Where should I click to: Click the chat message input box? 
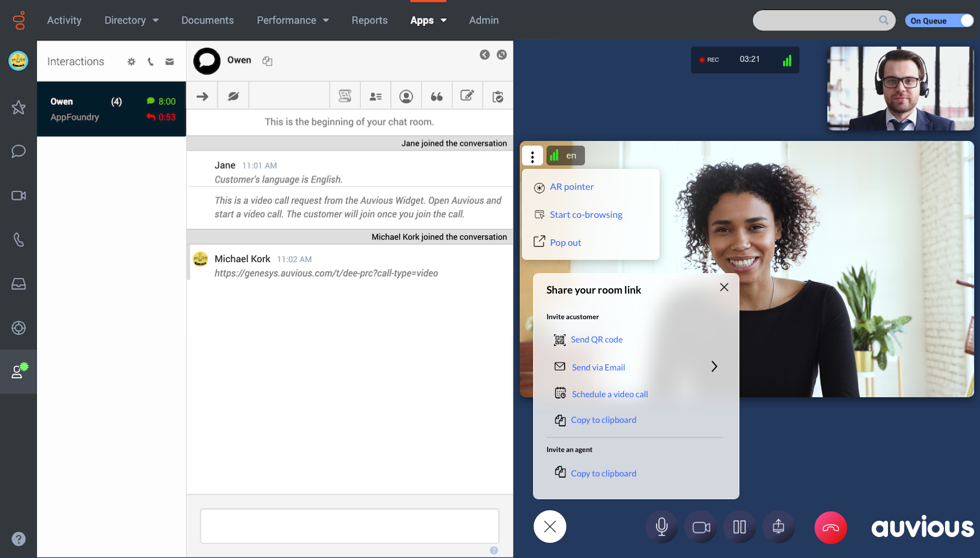point(350,526)
